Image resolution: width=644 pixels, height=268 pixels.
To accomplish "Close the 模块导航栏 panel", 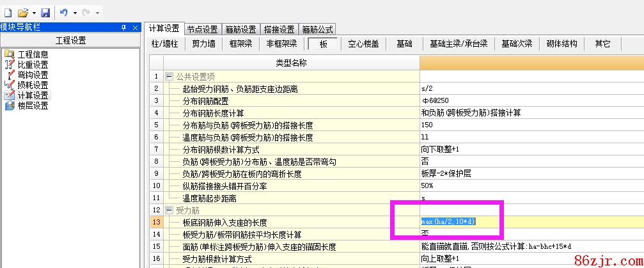I will 135,28.
